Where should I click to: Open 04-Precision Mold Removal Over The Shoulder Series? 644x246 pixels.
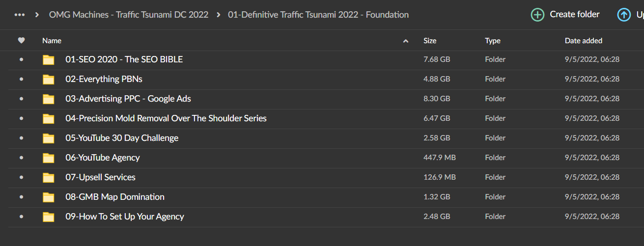tap(166, 118)
